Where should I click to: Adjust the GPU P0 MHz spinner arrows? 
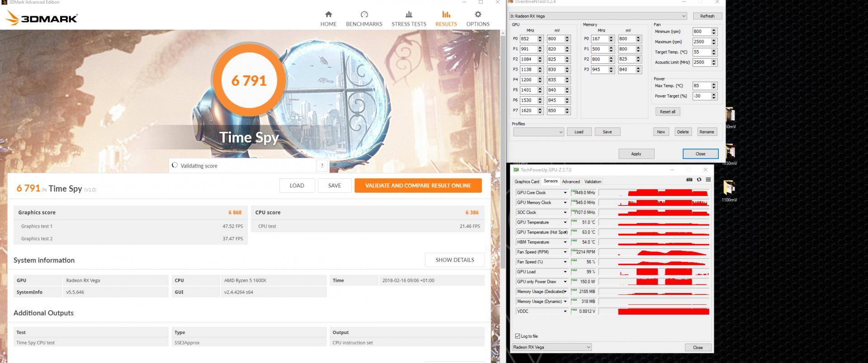click(540, 39)
